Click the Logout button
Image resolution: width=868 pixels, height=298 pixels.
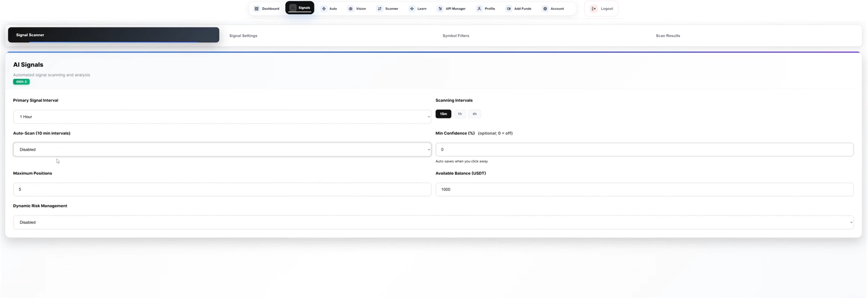point(602,9)
